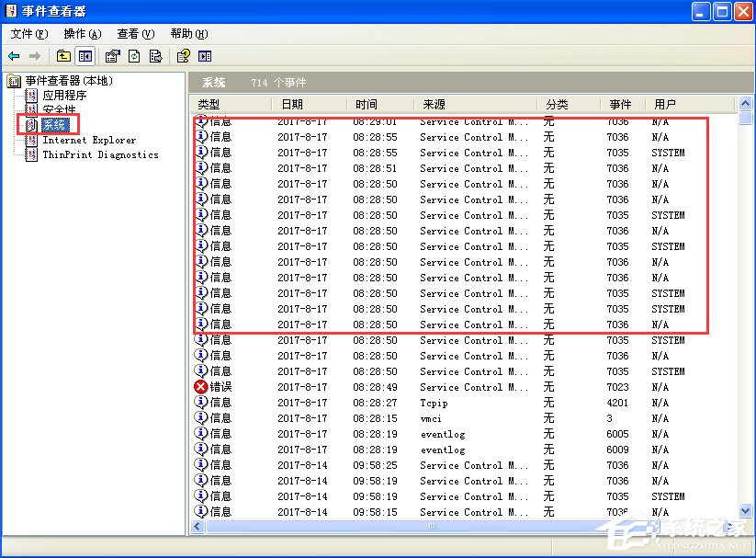The image size is (756, 558).
Task: Click the Export List toolbar icon
Action: click(x=156, y=56)
